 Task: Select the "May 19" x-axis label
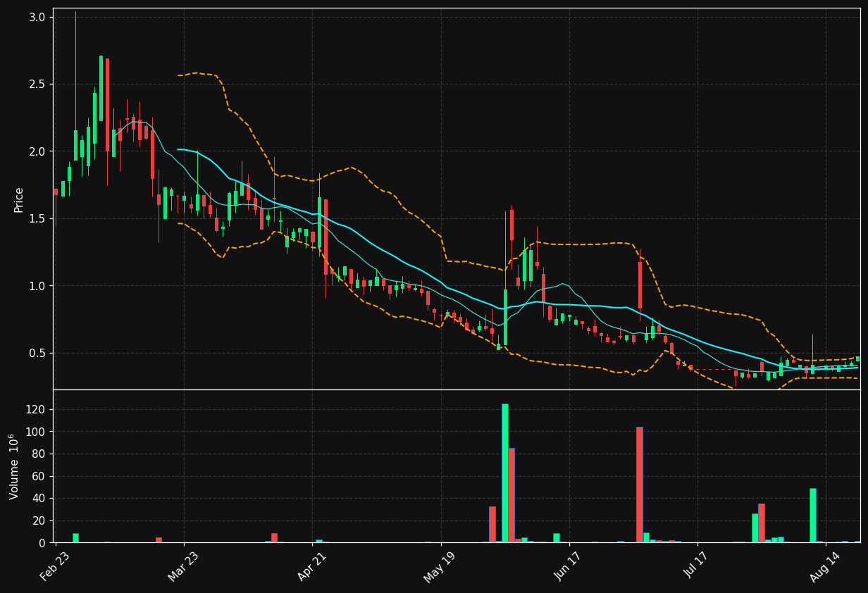pyautogui.click(x=440, y=566)
